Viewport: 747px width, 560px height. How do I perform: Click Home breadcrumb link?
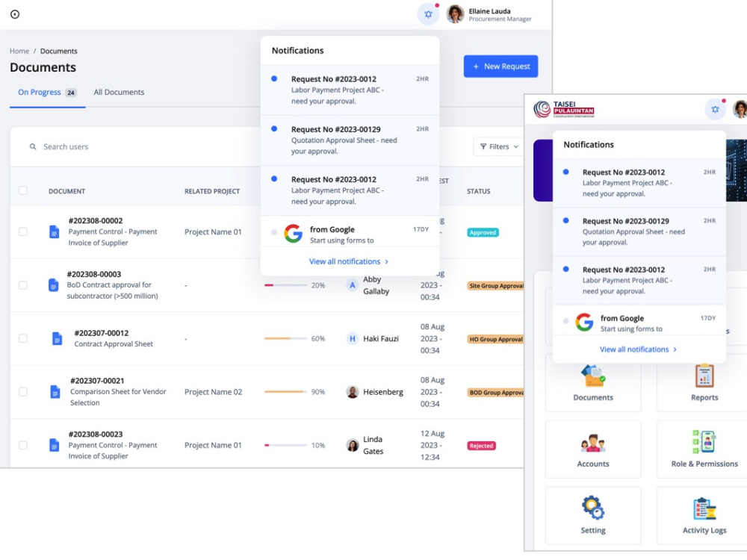pos(19,51)
